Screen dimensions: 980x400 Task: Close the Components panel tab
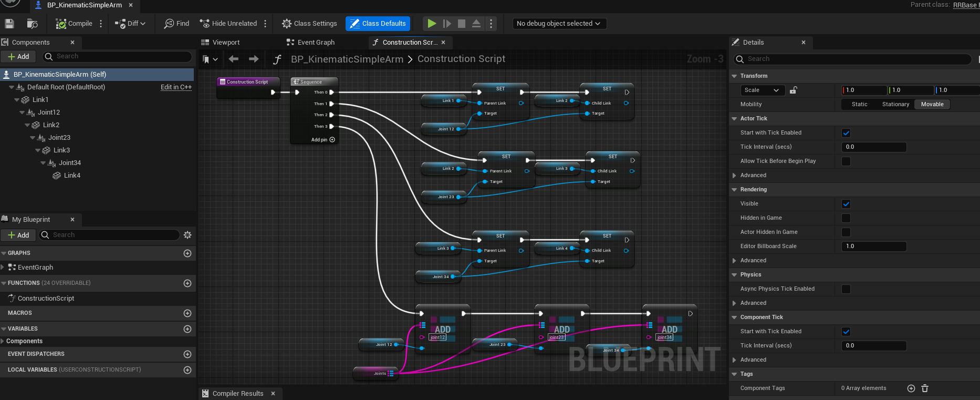pos(72,43)
